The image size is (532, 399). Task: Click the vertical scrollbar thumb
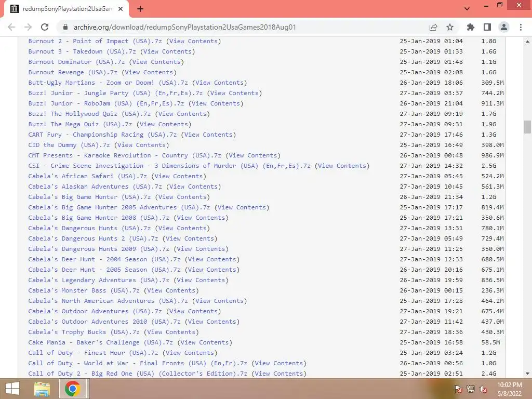coord(527,127)
